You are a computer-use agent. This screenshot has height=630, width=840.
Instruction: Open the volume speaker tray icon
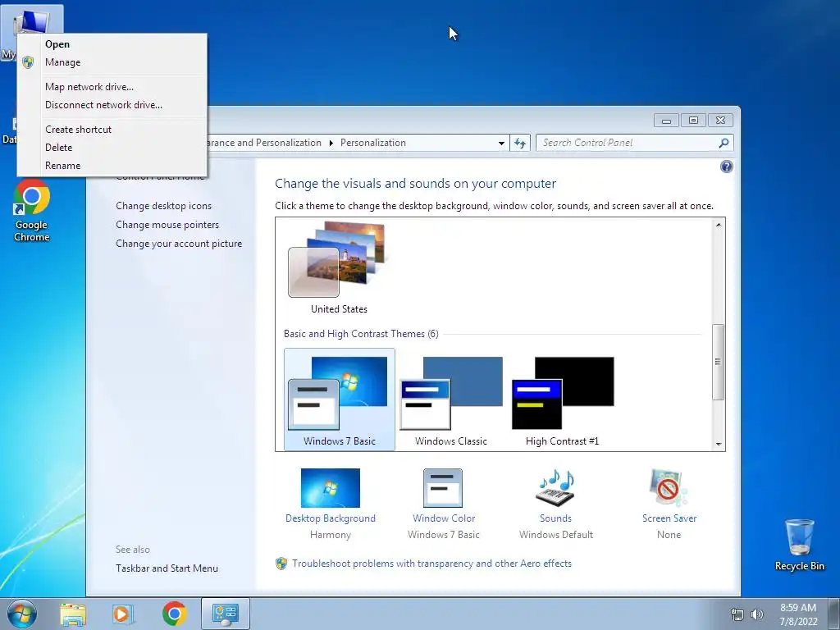coord(757,614)
